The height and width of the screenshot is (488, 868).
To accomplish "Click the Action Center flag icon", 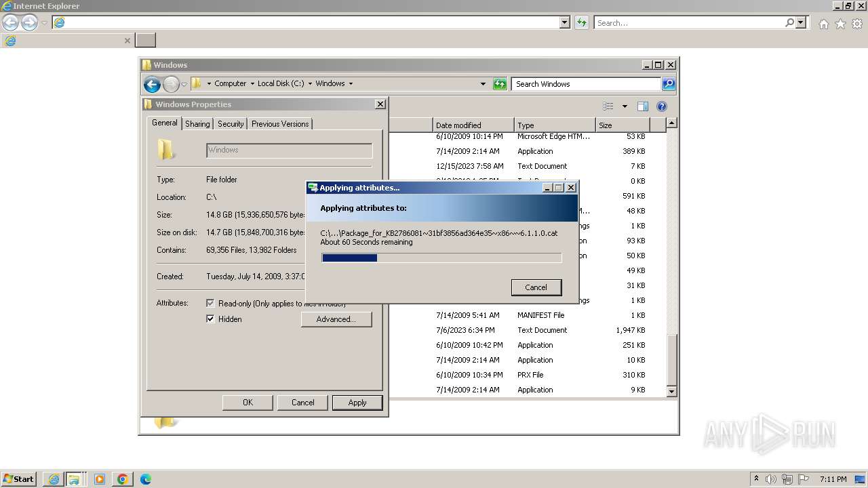I will pos(804,479).
